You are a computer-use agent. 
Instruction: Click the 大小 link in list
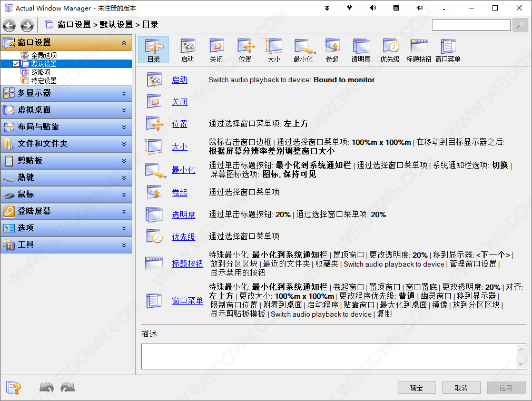click(180, 146)
